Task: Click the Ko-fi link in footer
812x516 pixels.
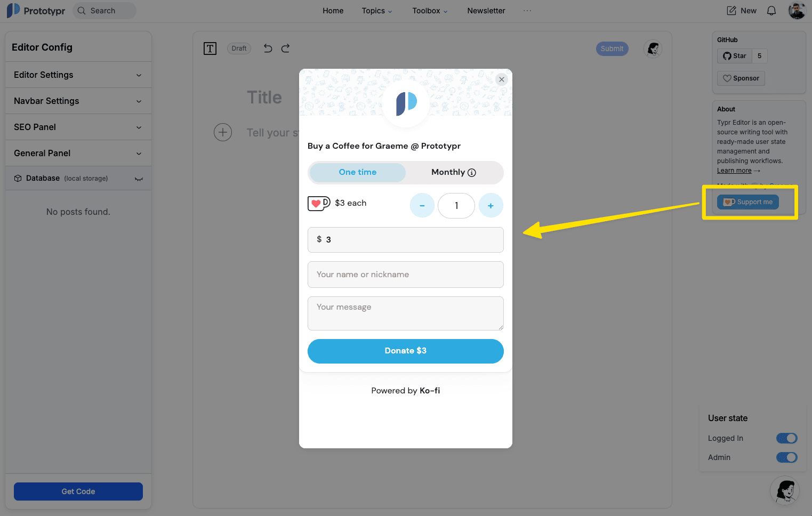Action: coord(430,391)
